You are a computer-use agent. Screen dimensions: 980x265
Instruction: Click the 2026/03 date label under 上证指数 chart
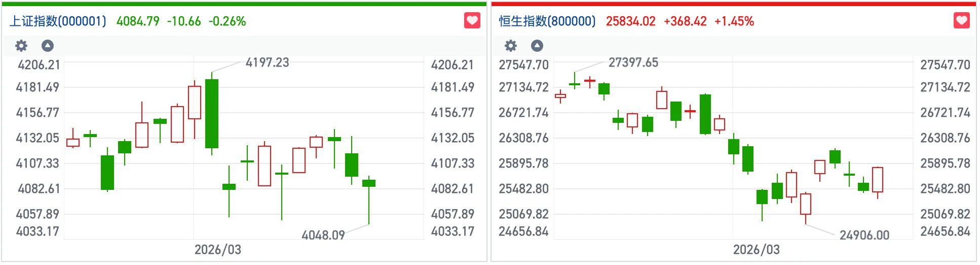(x=218, y=249)
